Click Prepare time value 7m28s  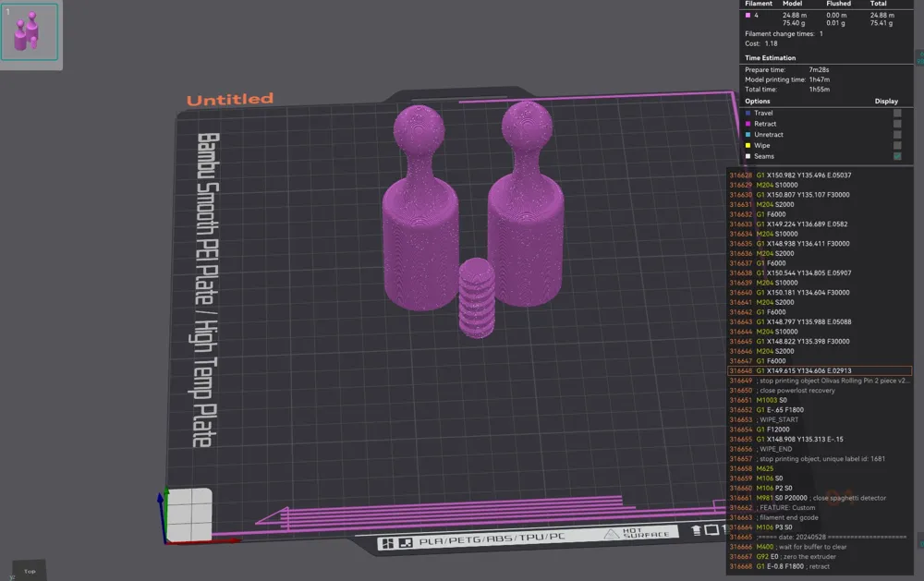pos(819,69)
